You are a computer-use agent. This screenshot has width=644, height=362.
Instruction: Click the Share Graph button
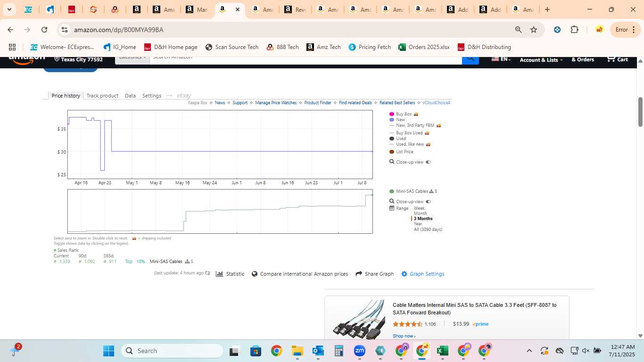[374, 274]
